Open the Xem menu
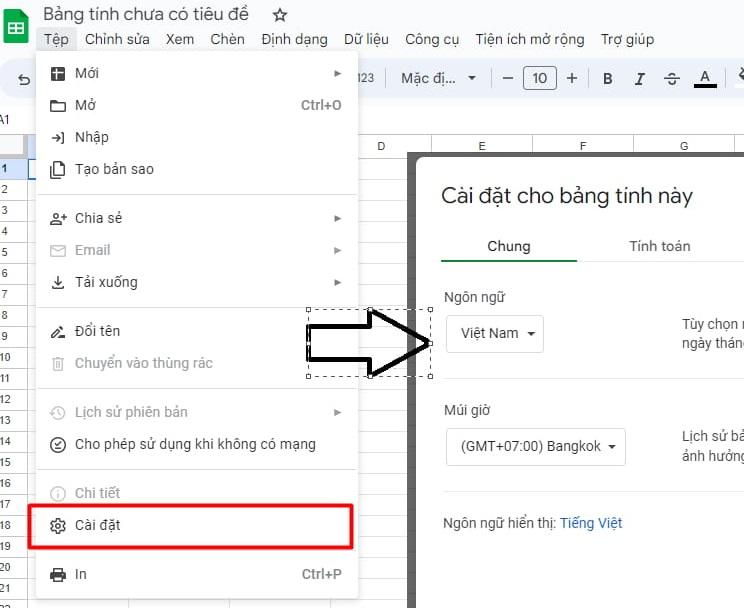The height and width of the screenshot is (608, 744). (x=180, y=39)
